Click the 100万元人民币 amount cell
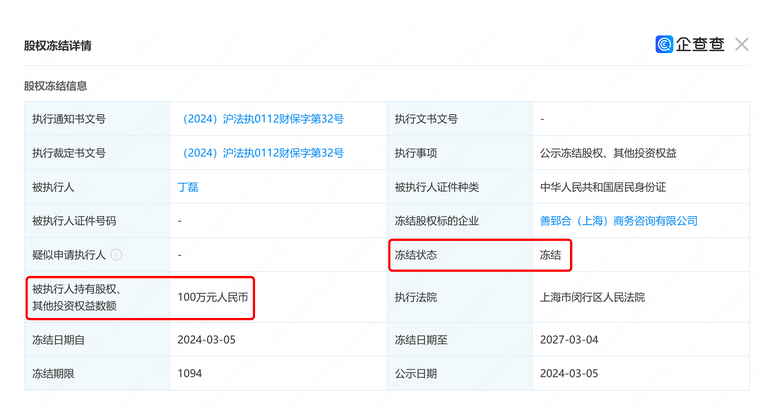Viewport: 771px width, 412px height. [213, 297]
